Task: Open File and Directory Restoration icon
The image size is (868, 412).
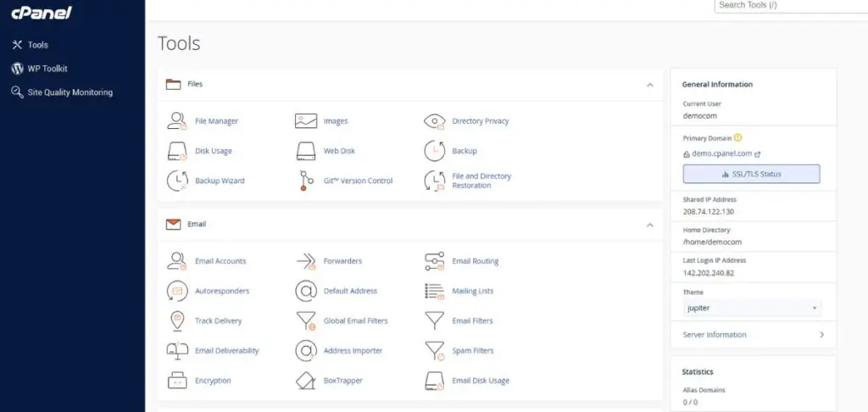Action: (x=435, y=181)
